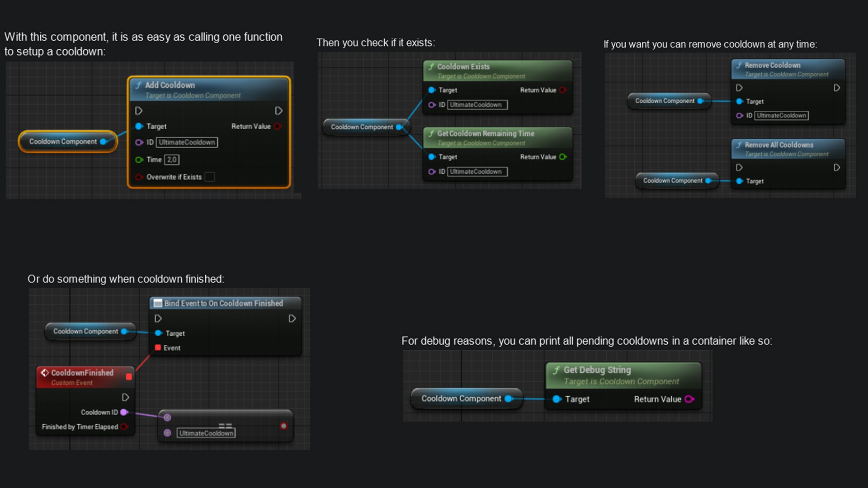
Task: Check the Overwrite if Exists checkbox
Action: tap(210, 177)
